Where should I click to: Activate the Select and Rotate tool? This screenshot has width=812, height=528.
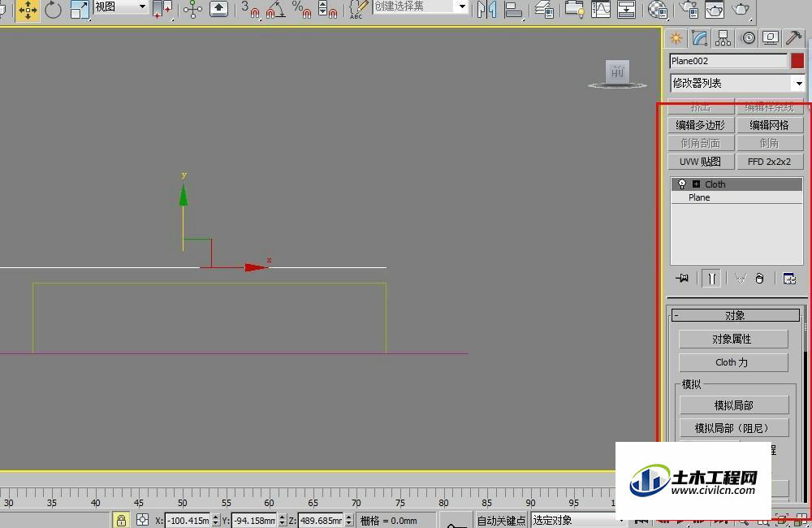(53, 10)
